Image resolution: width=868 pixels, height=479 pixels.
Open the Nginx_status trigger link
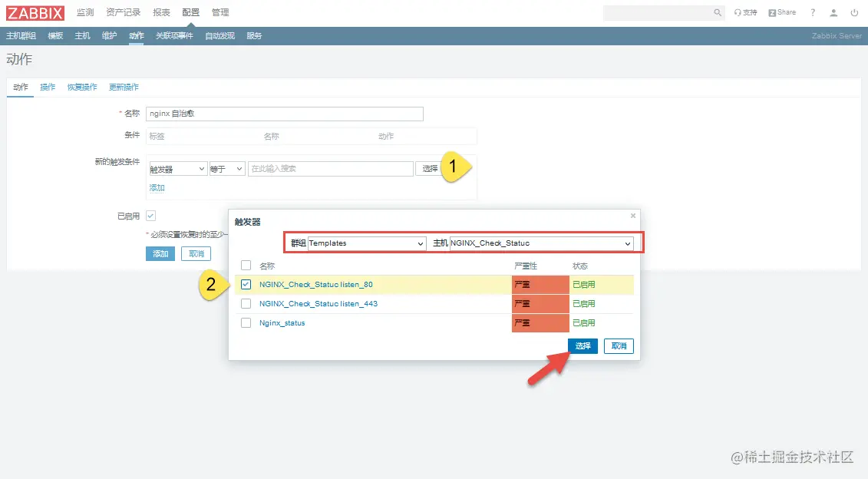[282, 323]
